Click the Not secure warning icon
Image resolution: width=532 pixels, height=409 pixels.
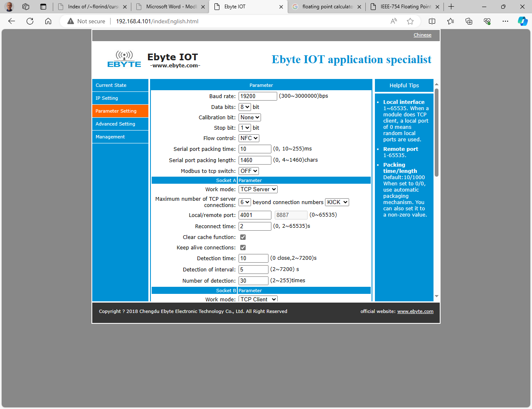pos(71,21)
